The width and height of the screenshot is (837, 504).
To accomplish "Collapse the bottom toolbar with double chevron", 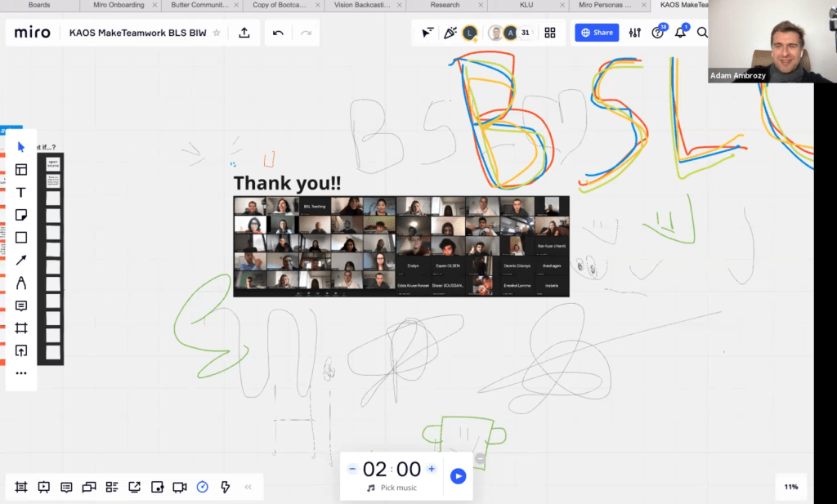I will (248, 487).
